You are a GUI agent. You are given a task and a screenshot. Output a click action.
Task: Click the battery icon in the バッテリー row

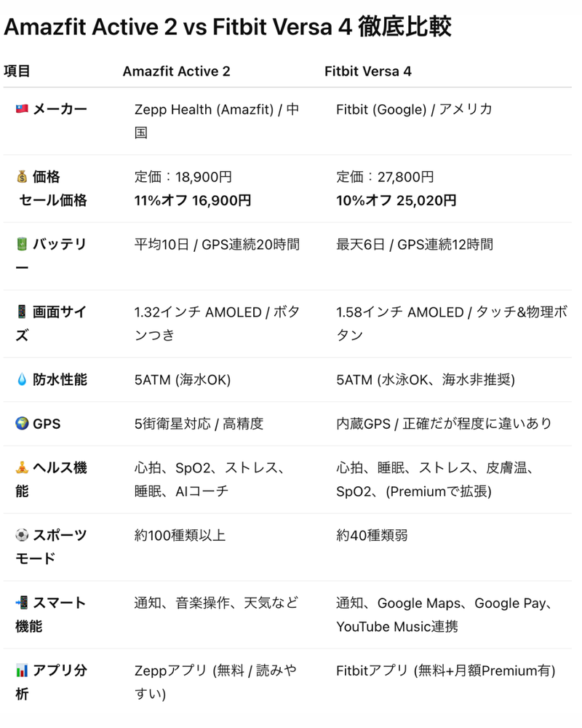click(x=21, y=244)
